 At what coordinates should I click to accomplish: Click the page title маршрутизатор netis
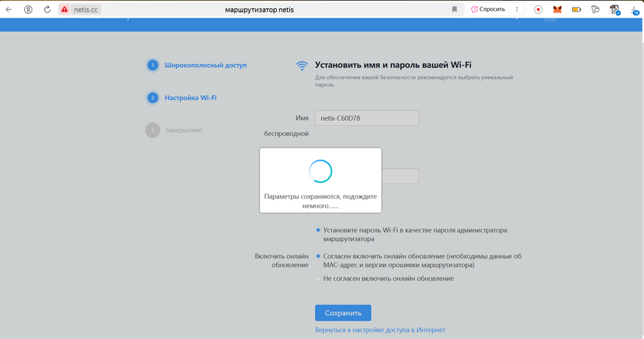[259, 10]
